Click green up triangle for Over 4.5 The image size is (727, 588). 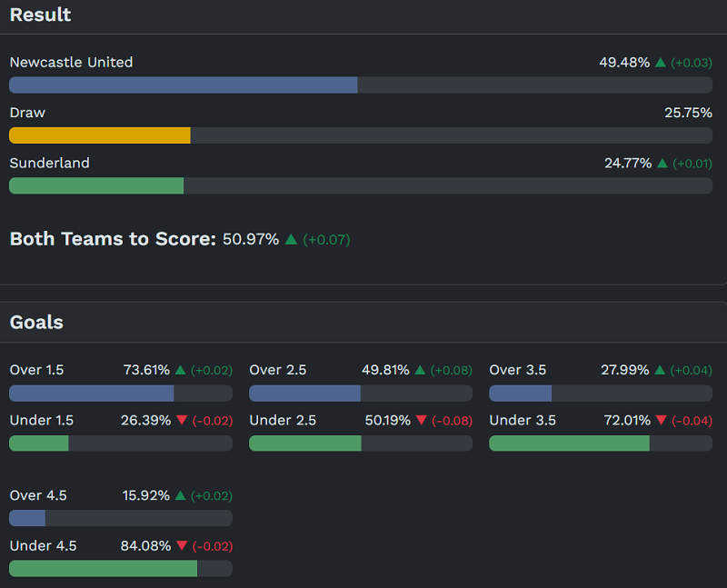click(x=180, y=495)
